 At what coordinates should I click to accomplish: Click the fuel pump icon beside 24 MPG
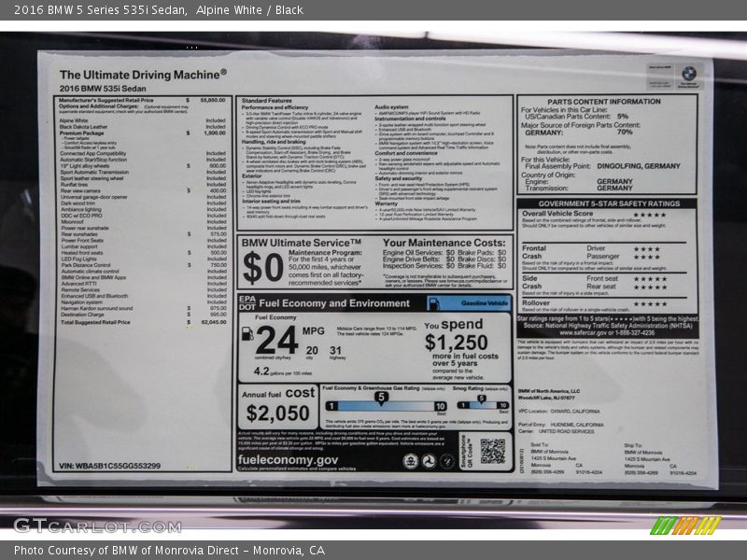[x=247, y=332]
